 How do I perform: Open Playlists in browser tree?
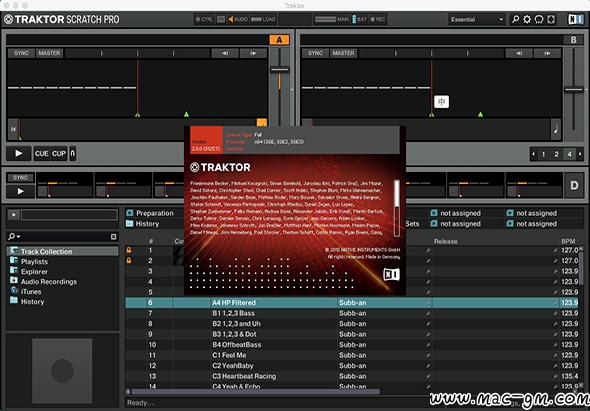pyautogui.click(x=29, y=262)
